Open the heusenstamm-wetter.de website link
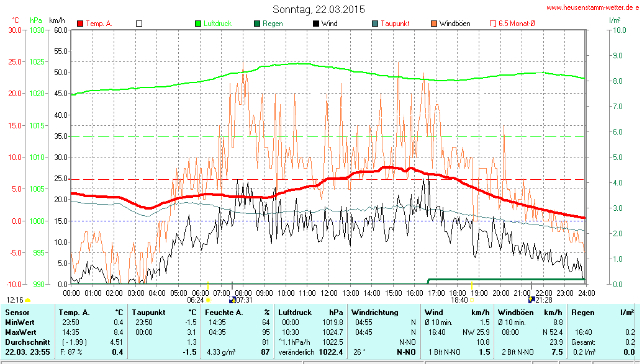642x364 pixels. (x=592, y=7)
